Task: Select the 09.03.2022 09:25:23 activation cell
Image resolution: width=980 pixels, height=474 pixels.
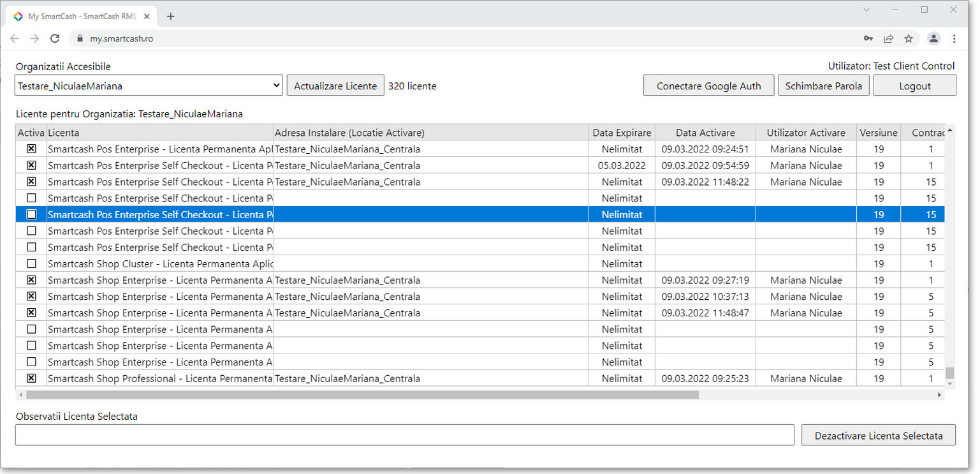Action: click(705, 378)
